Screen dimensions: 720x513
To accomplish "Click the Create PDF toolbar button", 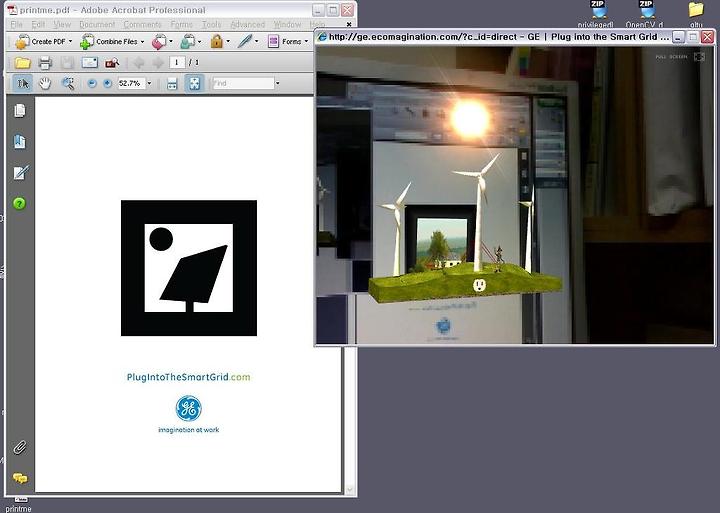I will pos(44,42).
